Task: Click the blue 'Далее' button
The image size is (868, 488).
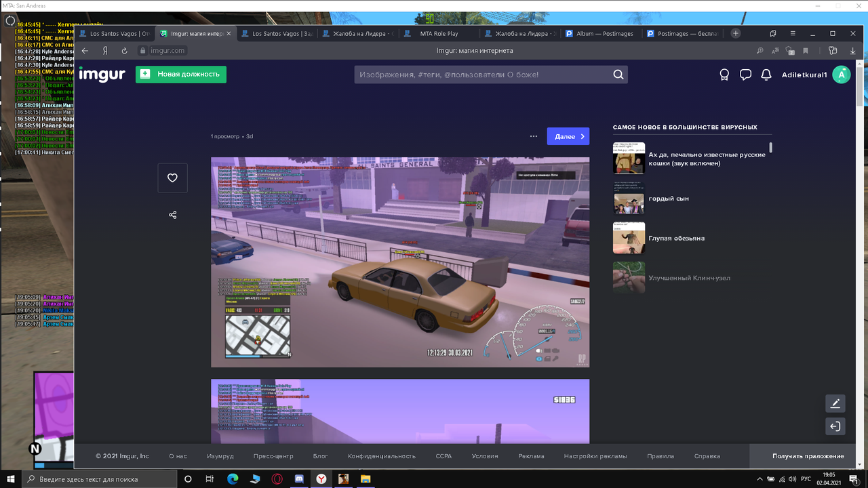Action: 568,136
